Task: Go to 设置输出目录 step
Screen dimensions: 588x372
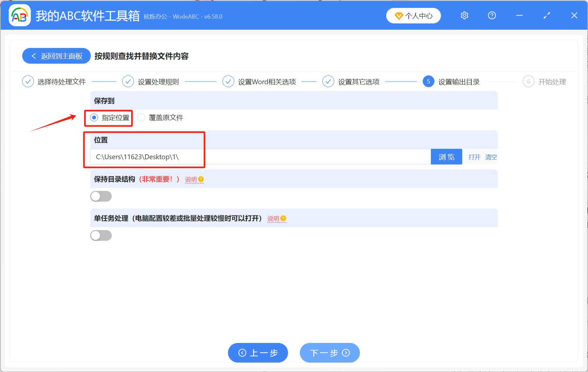Action: point(459,82)
